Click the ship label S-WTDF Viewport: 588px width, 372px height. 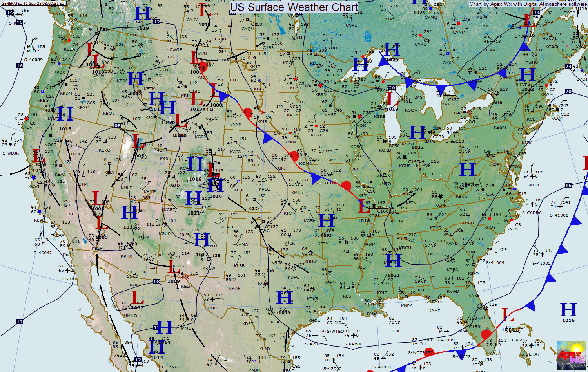pyautogui.click(x=532, y=185)
